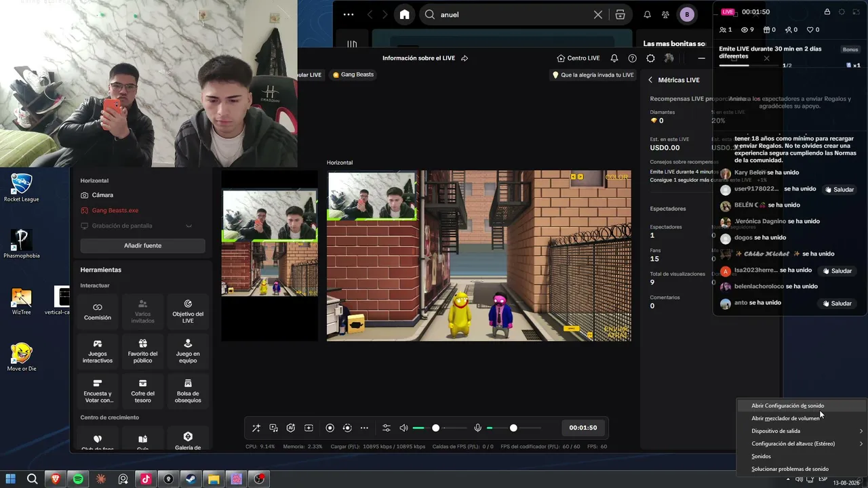
Task: Click the Gang Beasts game tag
Action: tap(353, 75)
